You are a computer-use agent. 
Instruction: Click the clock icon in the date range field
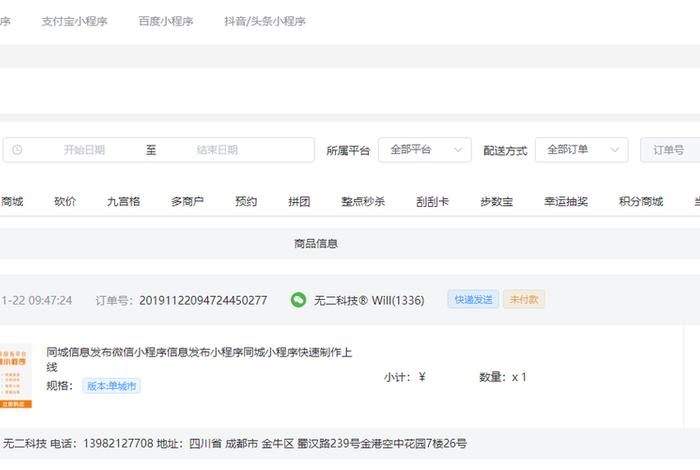pos(17,150)
